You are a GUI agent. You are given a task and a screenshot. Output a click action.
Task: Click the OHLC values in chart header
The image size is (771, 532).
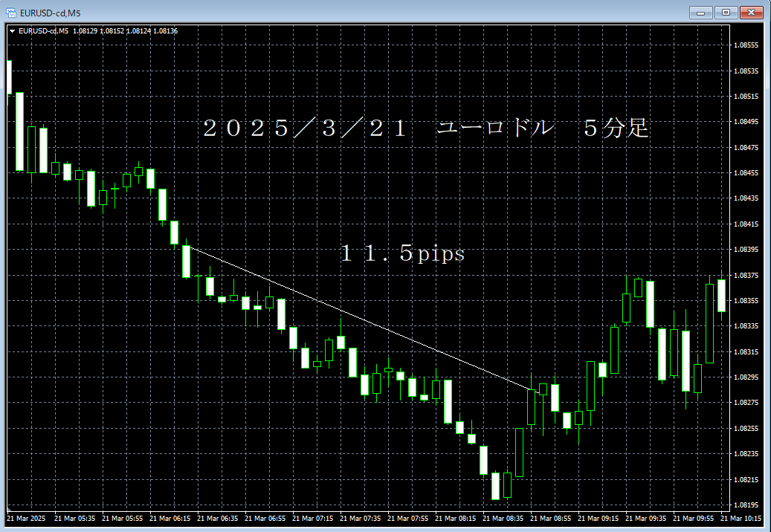(125, 31)
